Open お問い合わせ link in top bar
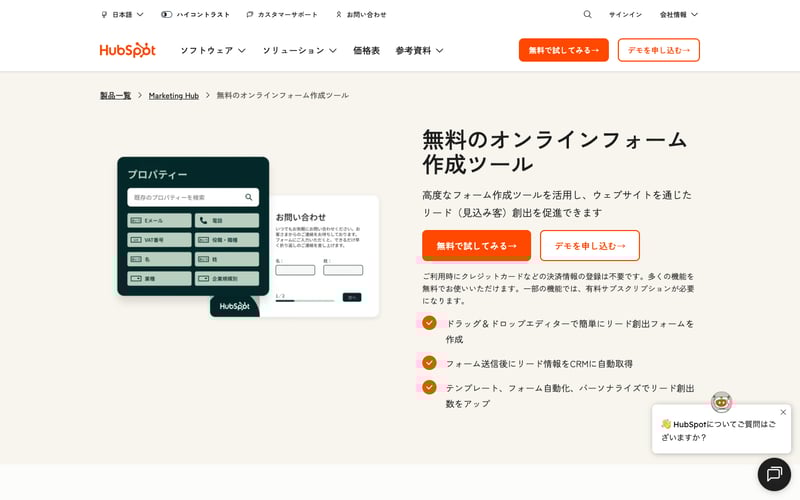This screenshot has width=800, height=500. 361,15
